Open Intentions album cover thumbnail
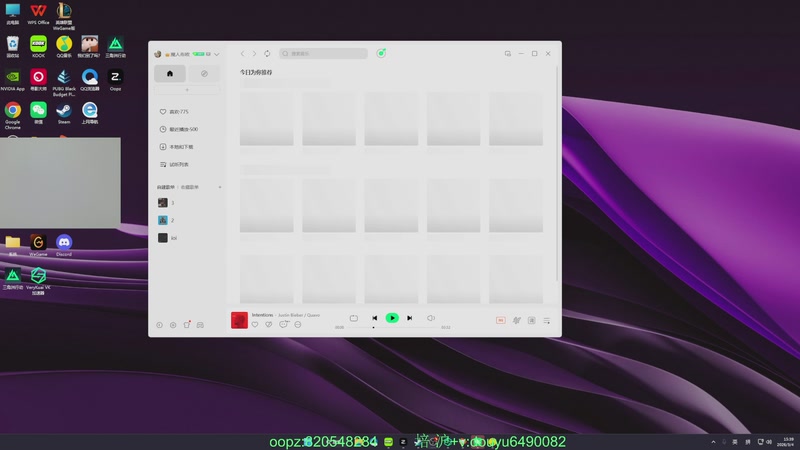This screenshot has width=800, height=450. [239, 320]
